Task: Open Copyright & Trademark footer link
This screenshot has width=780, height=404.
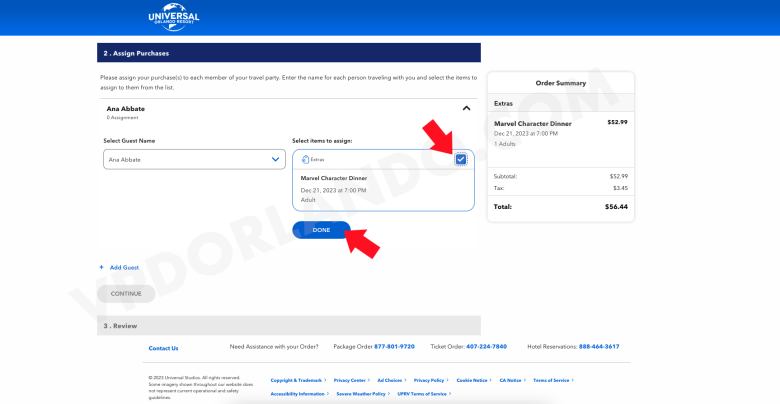Action: (298, 380)
